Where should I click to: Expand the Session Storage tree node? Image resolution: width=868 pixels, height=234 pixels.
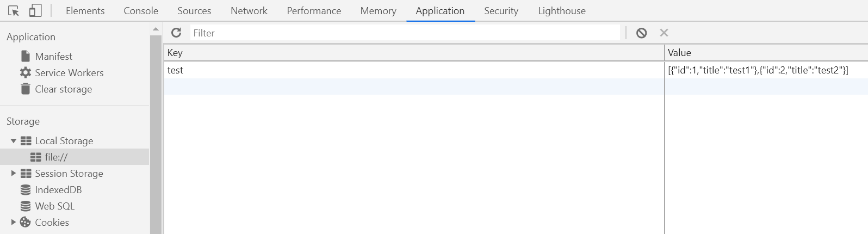14,174
